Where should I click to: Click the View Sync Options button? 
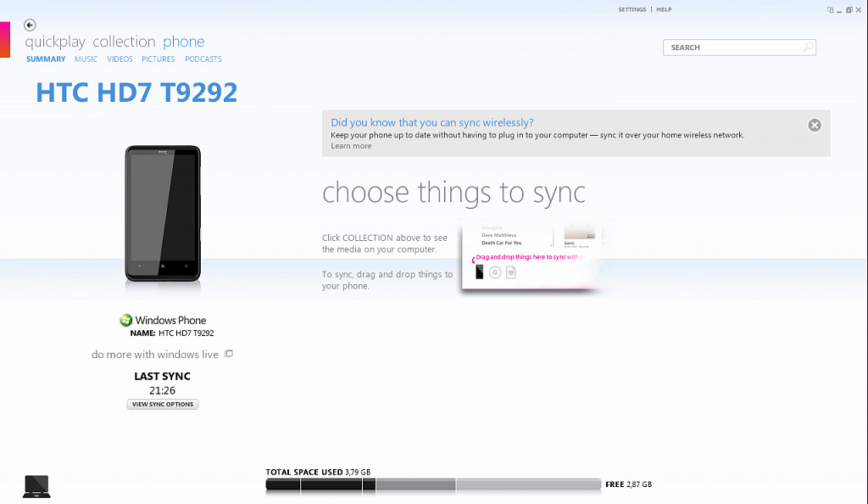coord(162,405)
